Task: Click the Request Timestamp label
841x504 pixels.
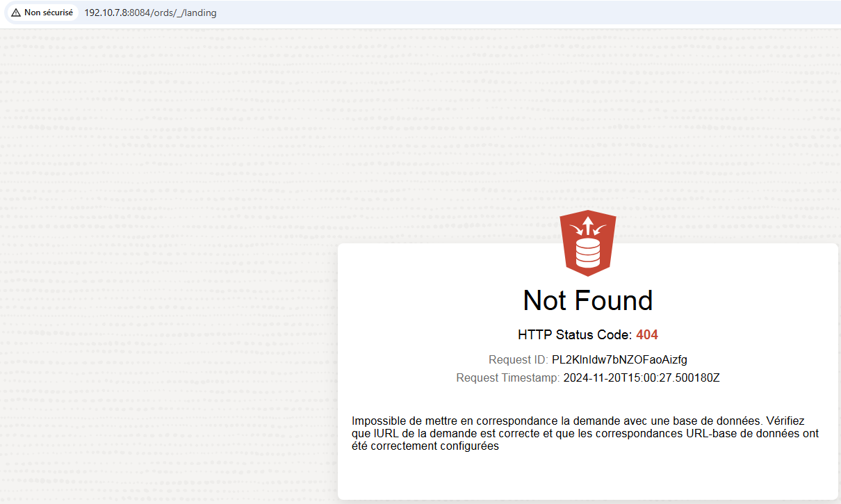Action: pyautogui.click(x=508, y=378)
